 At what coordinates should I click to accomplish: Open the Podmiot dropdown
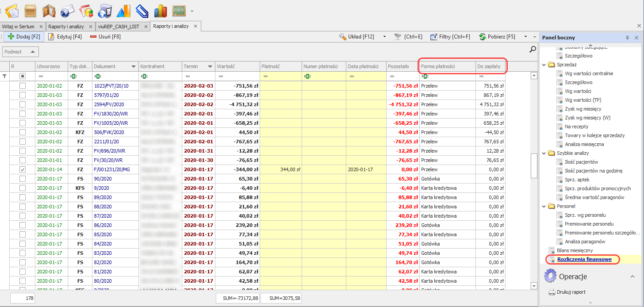click(x=20, y=52)
